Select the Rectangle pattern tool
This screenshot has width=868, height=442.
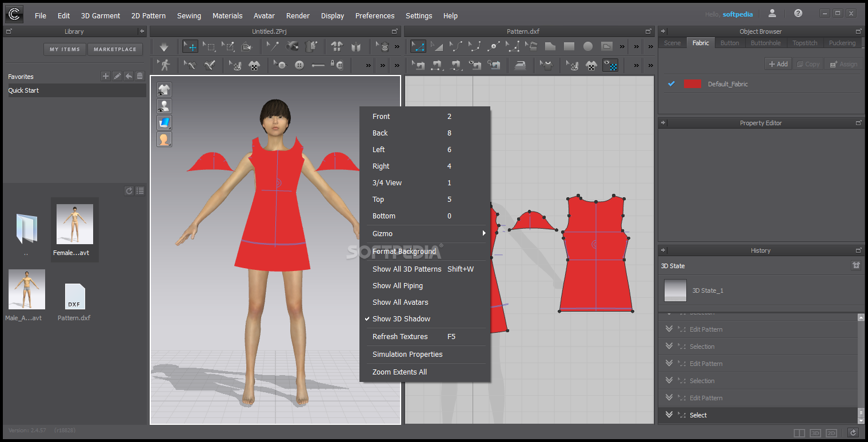(x=569, y=47)
